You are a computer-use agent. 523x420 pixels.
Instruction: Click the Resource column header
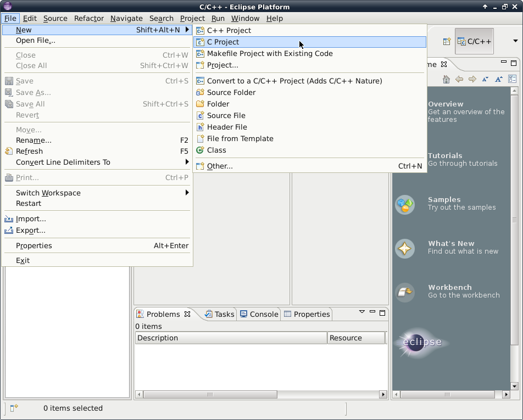point(356,338)
